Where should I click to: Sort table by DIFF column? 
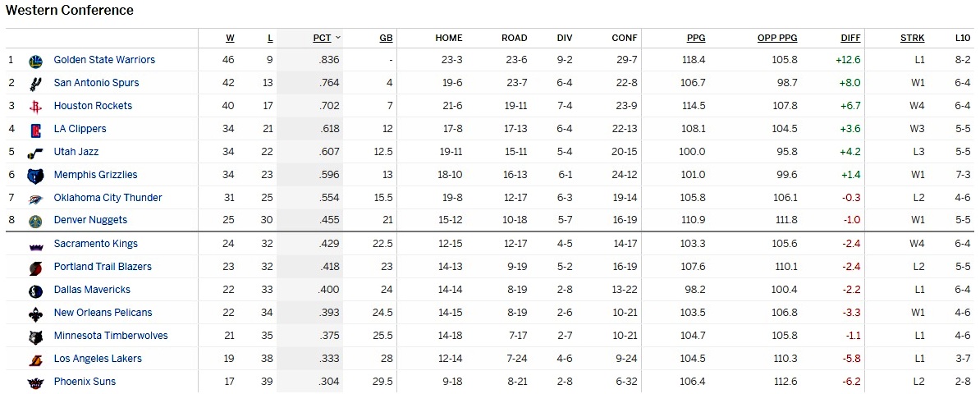click(x=850, y=38)
